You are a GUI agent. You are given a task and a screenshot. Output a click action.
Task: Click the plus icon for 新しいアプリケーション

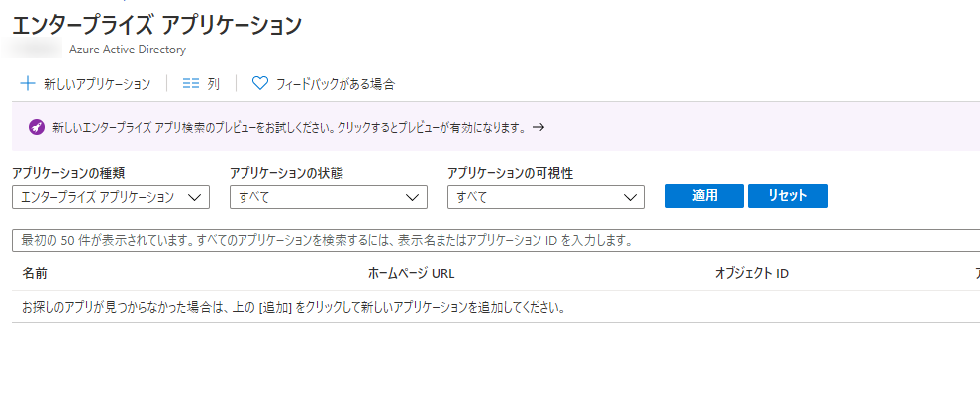tap(28, 84)
